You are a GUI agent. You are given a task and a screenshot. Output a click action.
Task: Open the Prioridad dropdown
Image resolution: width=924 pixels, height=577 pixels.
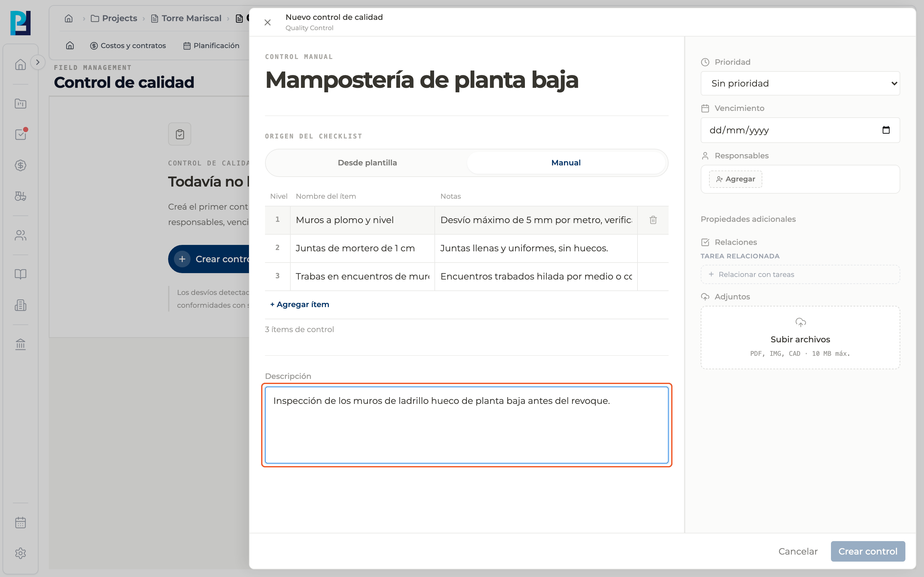click(x=800, y=84)
